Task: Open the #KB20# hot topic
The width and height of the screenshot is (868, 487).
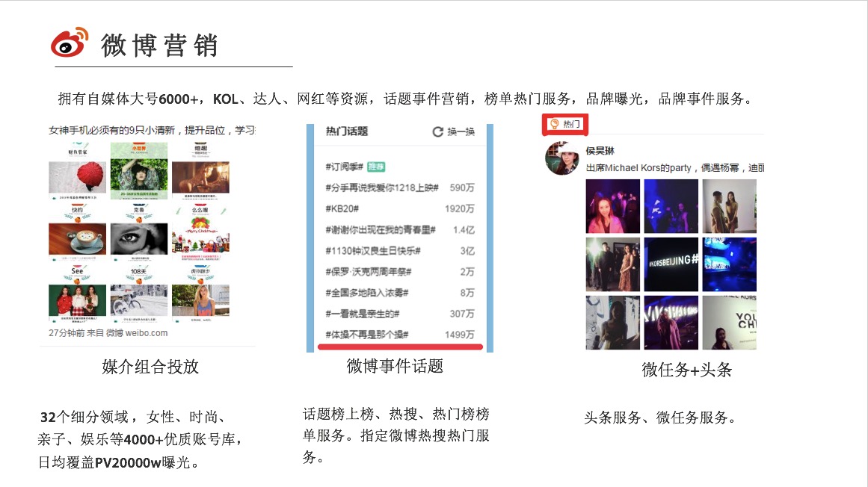Action: 342,208
